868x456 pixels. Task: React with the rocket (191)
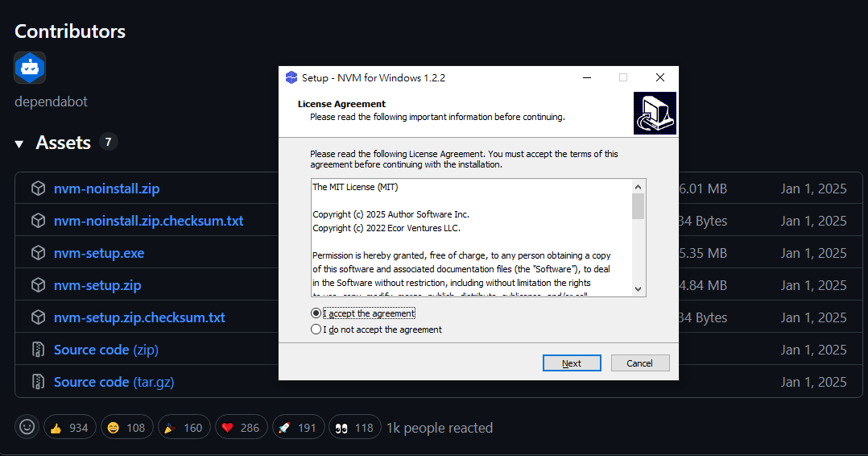click(x=298, y=427)
